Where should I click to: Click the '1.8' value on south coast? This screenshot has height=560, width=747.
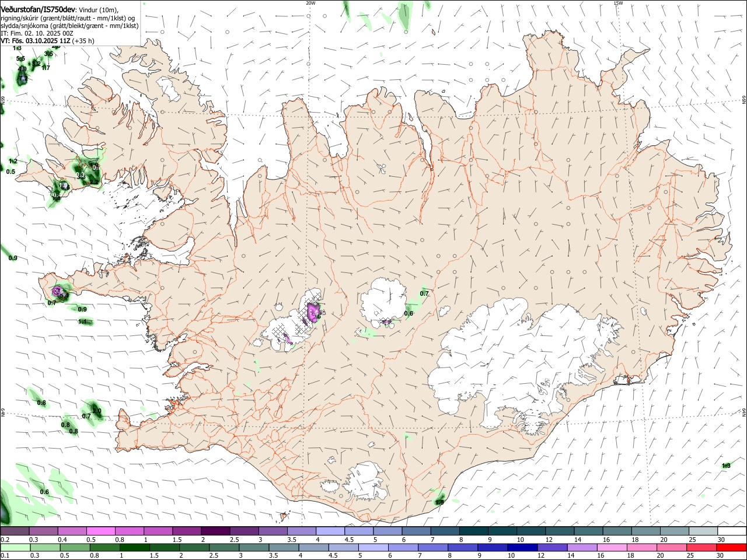[439, 502]
